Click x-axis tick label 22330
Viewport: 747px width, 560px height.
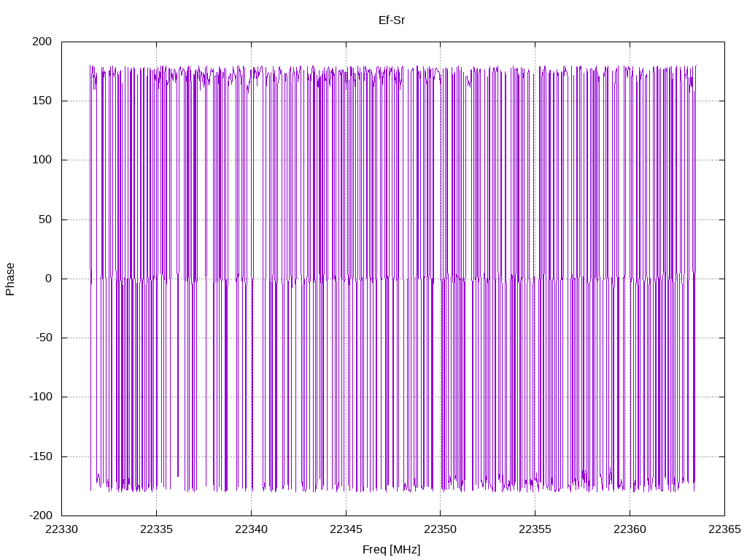click(x=61, y=529)
